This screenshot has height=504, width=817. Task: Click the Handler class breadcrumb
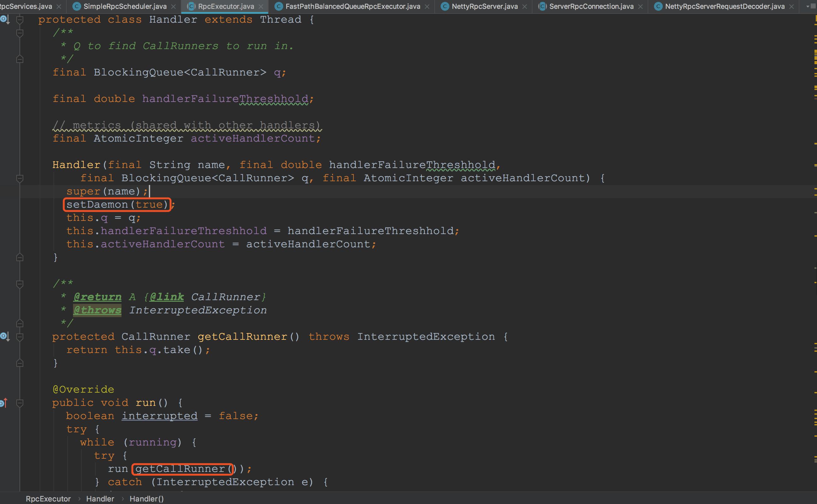pos(100,499)
